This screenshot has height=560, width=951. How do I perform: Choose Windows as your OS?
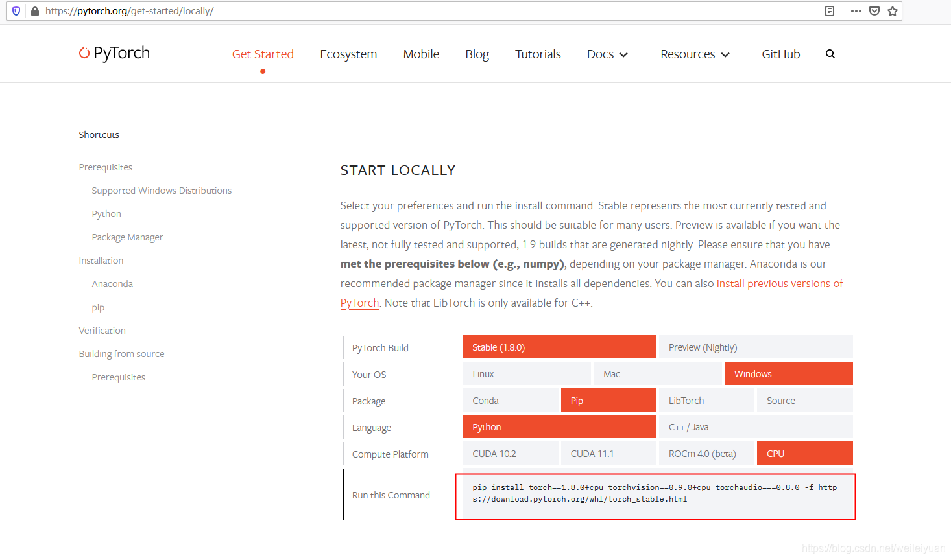point(789,374)
